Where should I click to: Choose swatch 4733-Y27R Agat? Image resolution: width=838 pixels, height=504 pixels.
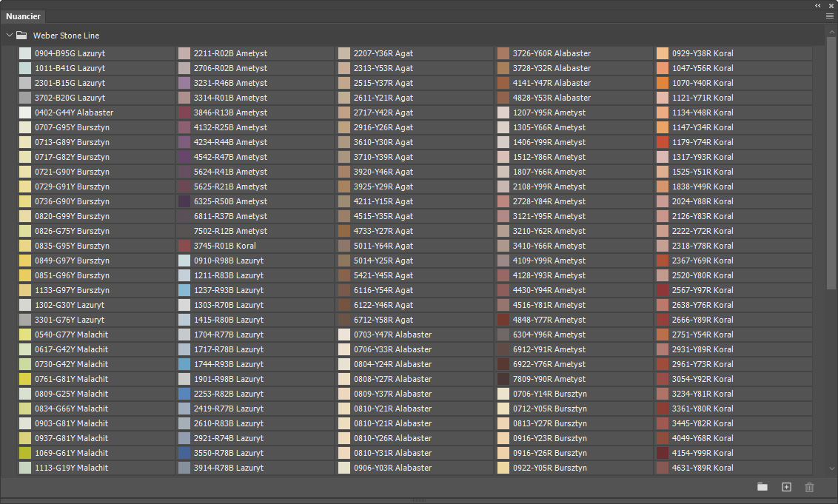click(x=415, y=231)
